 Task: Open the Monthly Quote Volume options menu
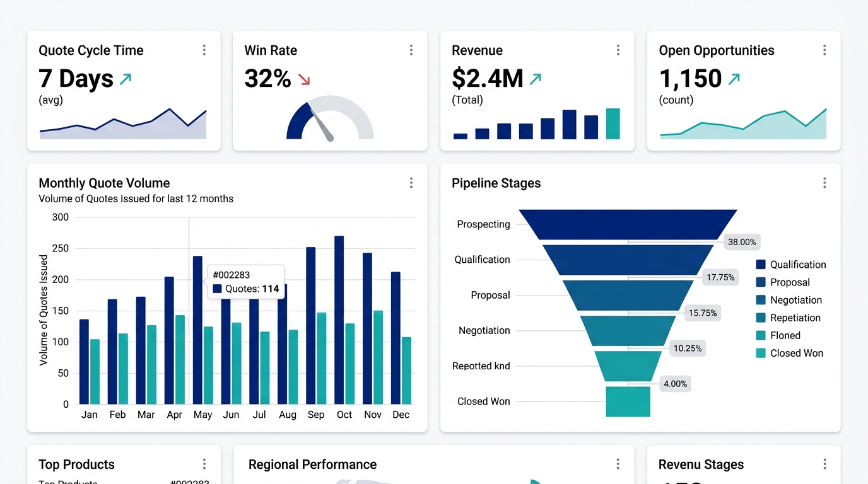[411, 183]
